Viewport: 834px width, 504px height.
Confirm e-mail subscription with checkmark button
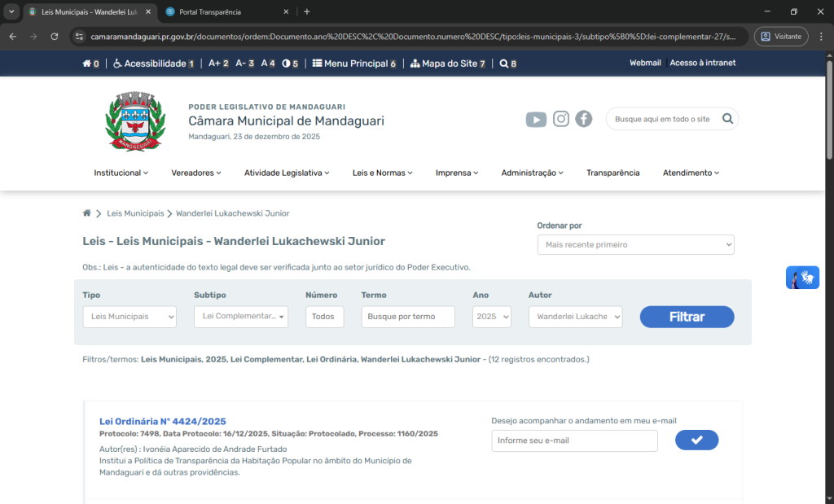click(696, 440)
